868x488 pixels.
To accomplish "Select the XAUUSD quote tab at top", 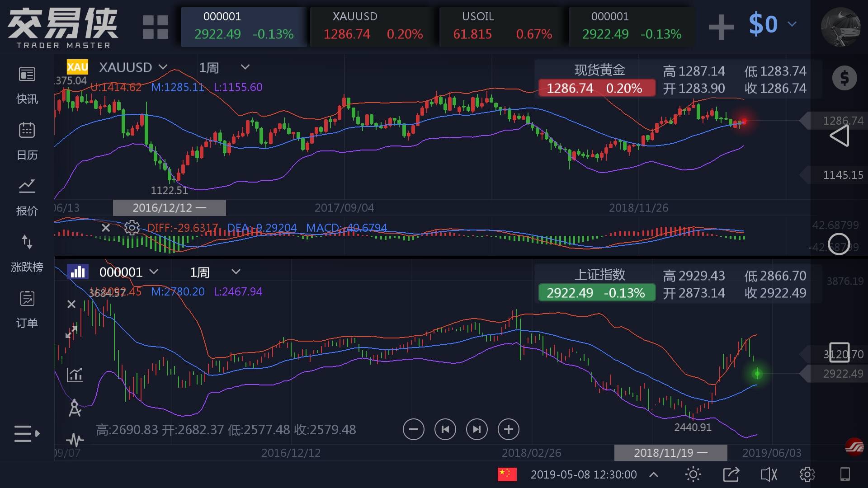I will click(x=373, y=27).
